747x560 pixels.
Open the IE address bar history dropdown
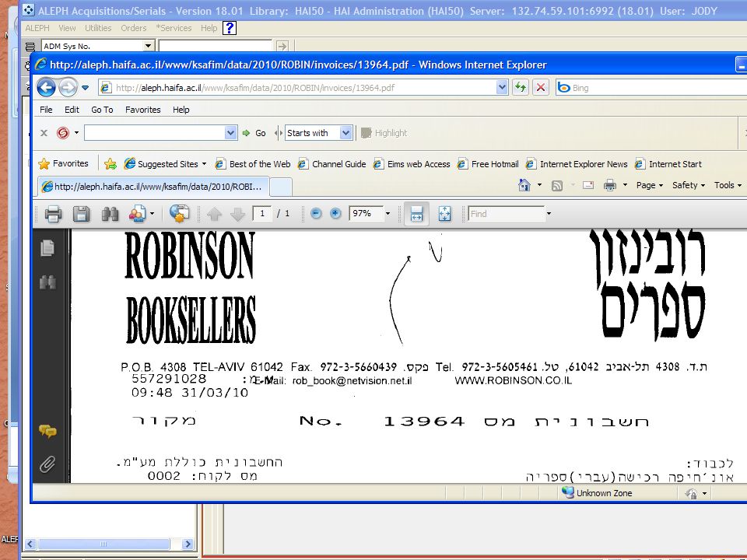tap(502, 88)
